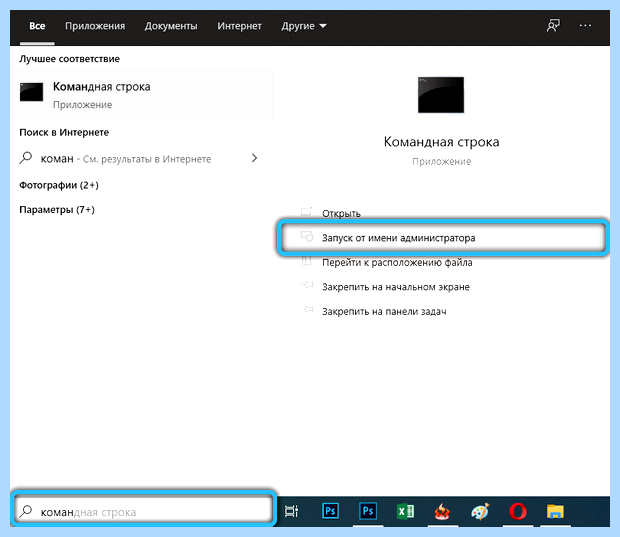Click the magnifier icon in search box
Viewport: 620px width, 537px height.
pos(26,511)
